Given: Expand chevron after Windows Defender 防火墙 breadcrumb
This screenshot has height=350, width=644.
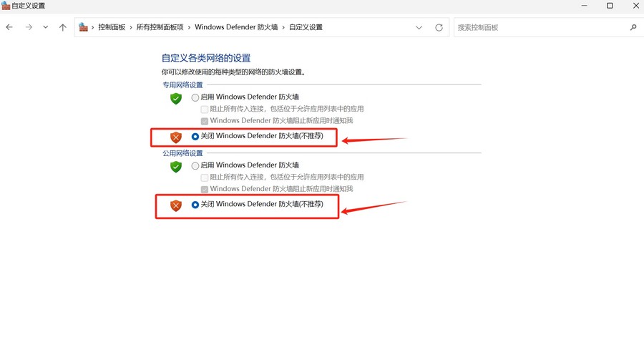Looking at the screenshot, I should pyautogui.click(x=283, y=27).
